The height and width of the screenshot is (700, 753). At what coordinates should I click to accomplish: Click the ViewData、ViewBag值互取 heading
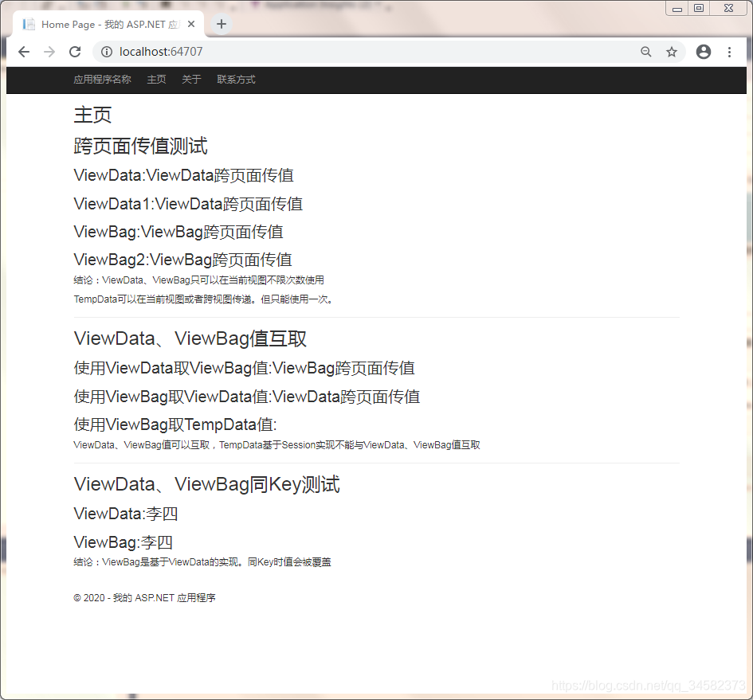pos(190,338)
